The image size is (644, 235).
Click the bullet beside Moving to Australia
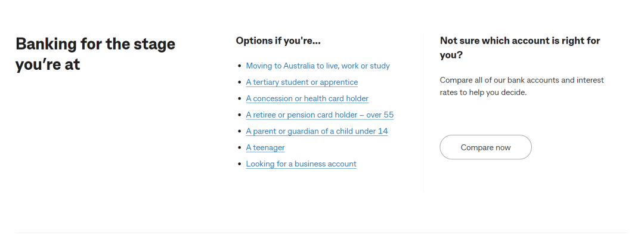pyautogui.click(x=240, y=66)
